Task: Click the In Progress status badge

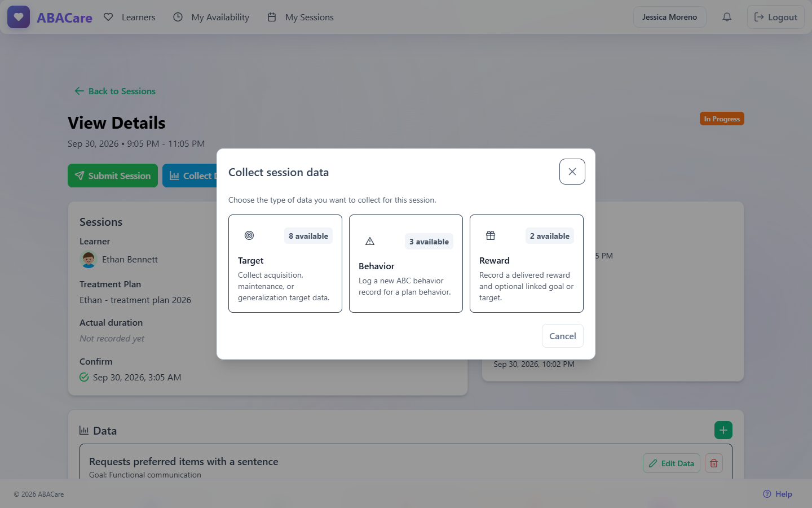Action: click(722, 119)
